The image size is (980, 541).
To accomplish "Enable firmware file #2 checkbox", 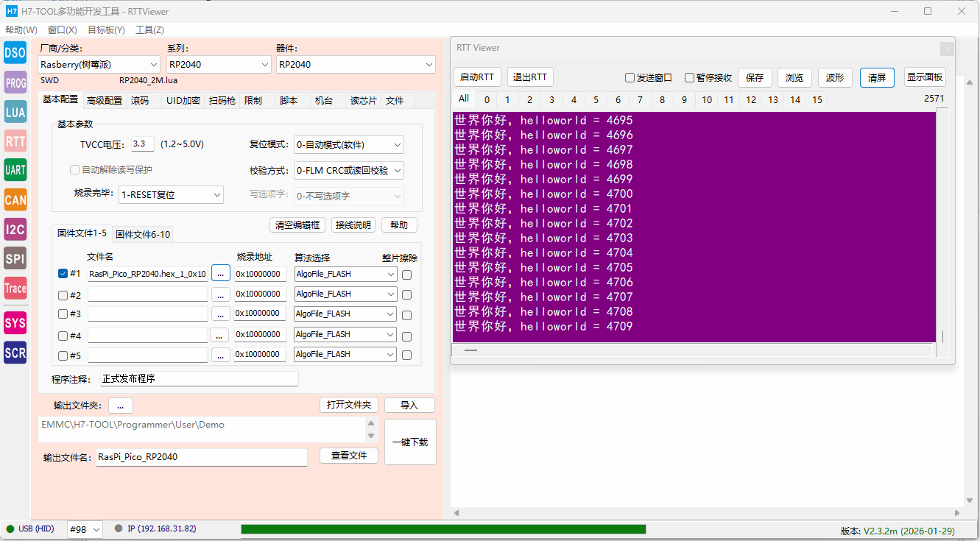I will (63, 294).
